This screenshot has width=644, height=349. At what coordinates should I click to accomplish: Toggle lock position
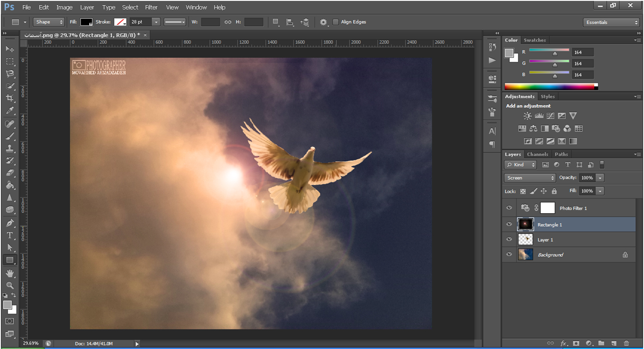544,191
